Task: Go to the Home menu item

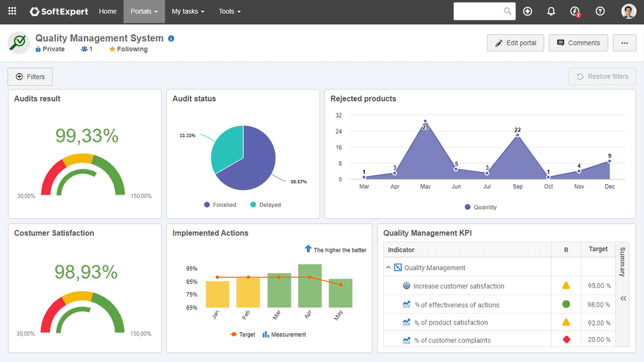Action: (107, 11)
